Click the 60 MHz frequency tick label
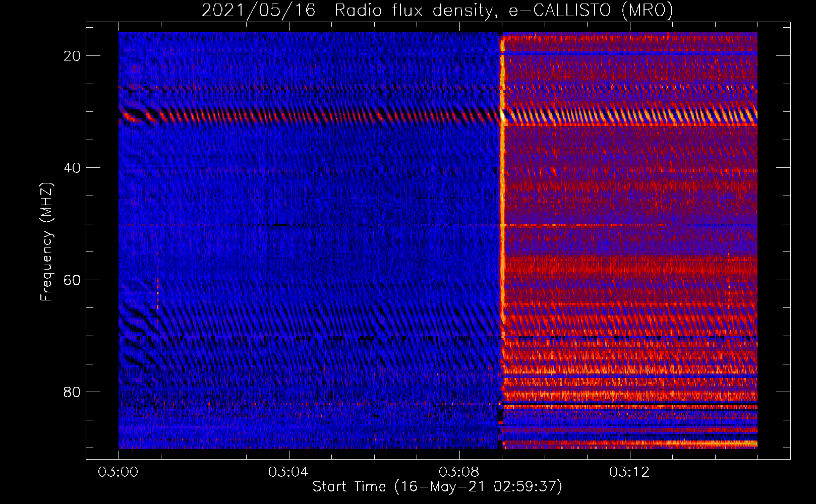This screenshot has height=504, width=816. pyautogui.click(x=73, y=280)
